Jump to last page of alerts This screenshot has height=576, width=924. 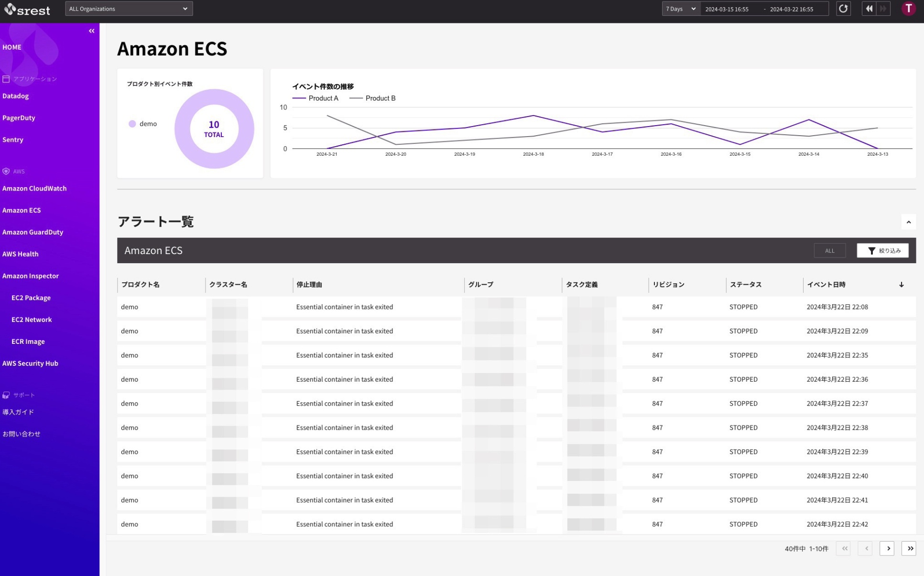(x=909, y=548)
